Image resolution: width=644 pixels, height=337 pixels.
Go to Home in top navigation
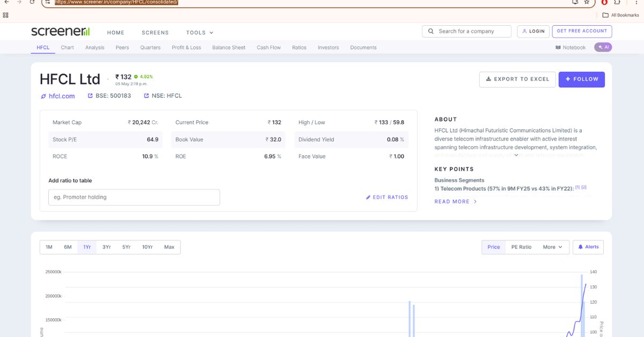[115, 32]
